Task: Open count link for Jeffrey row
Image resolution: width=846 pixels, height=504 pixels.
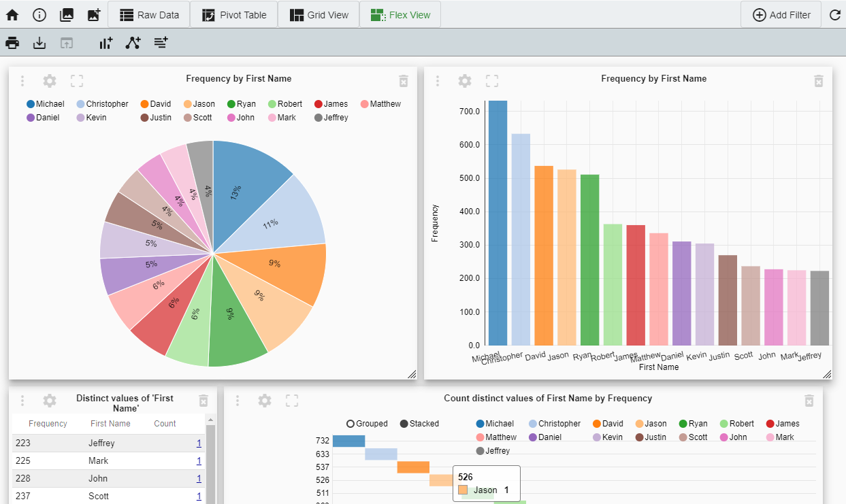Action: point(199,443)
